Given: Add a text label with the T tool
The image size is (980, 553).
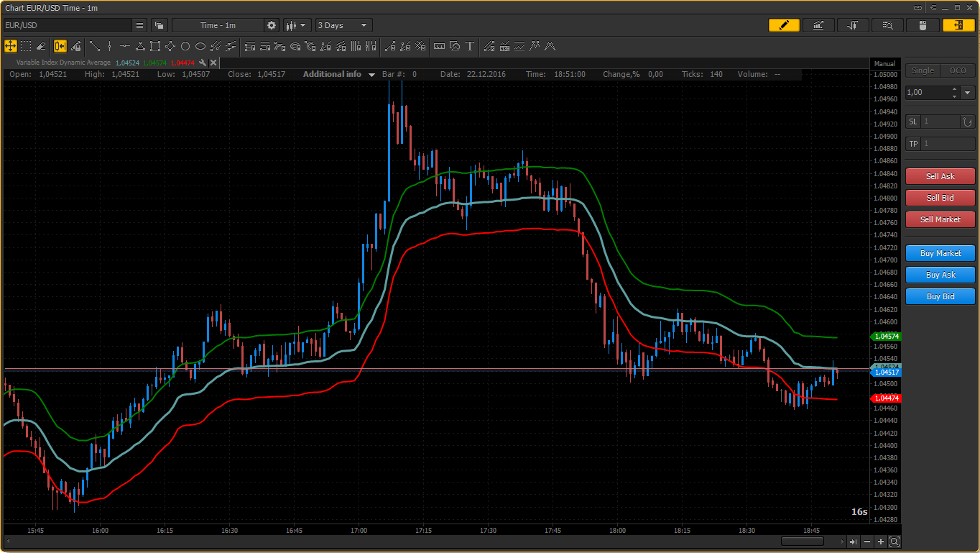Looking at the screenshot, I should pos(470,46).
